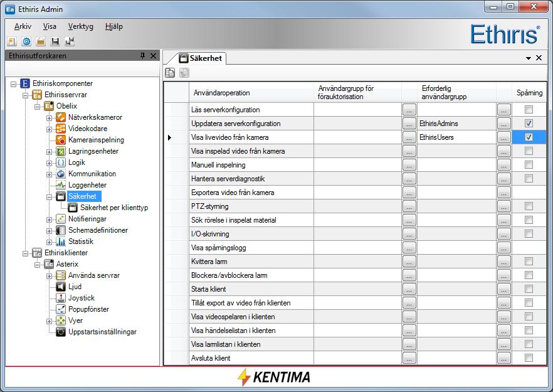Select the Säkerhet tab
The image size is (553, 392).
(201, 58)
